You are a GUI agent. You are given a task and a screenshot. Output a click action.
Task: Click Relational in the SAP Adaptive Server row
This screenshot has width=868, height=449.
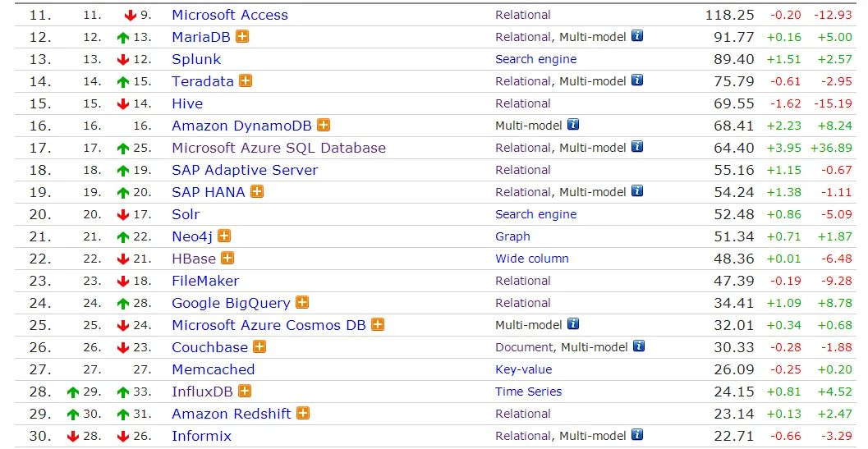tap(523, 170)
